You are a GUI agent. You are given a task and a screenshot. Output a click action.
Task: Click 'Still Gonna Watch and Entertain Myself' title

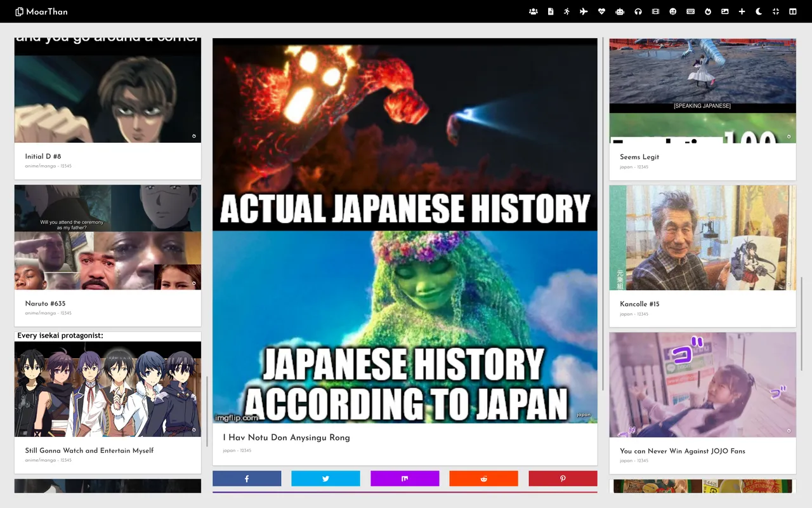89,450
